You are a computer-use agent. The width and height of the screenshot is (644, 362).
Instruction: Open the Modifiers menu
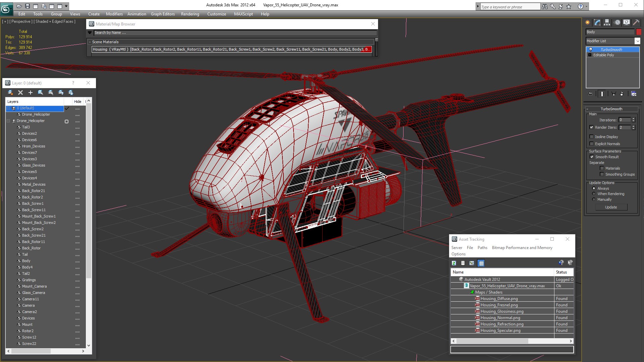click(x=114, y=14)
